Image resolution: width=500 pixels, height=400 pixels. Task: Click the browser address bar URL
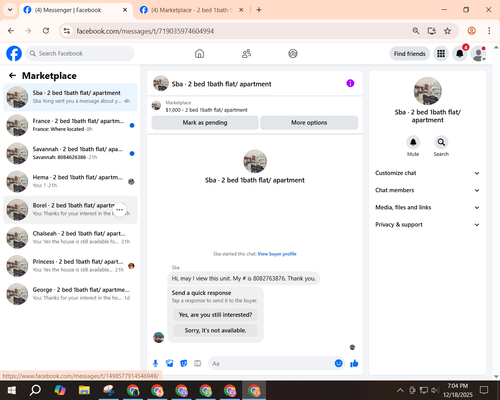(x=145, y=31)
